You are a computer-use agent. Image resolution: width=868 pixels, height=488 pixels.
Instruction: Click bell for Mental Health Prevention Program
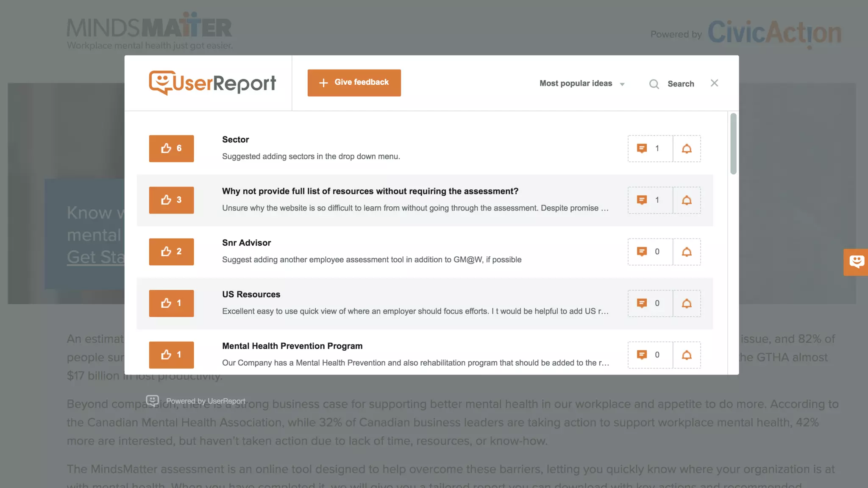[x=687, y=355]
